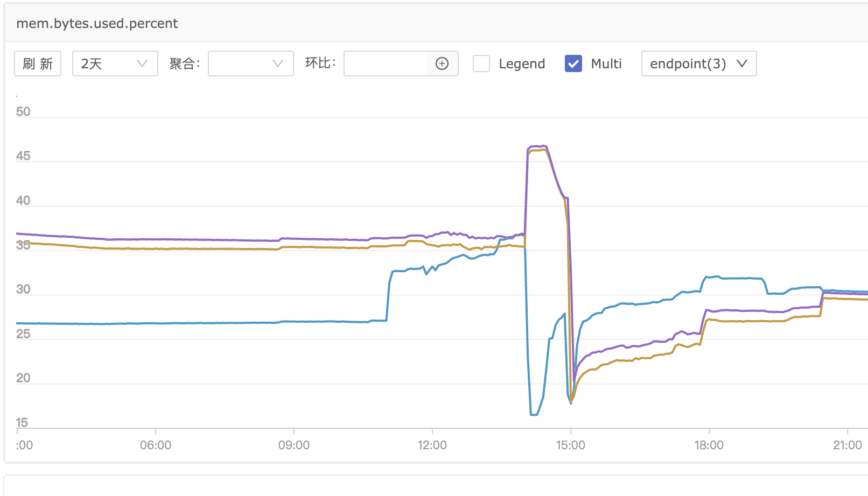The image size is (868, 496).
Task: Open the endpoint(3) selector dropdown
Action: [698, 64]
